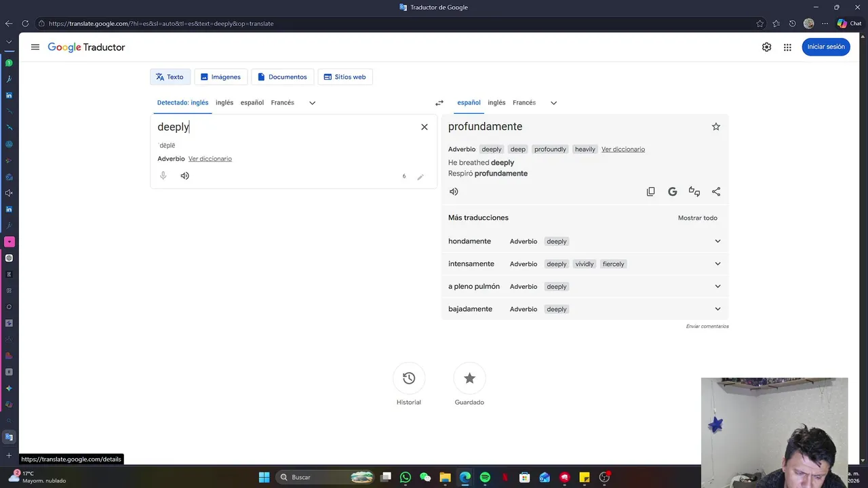Viewport: 868px width, 488px height.
Task: Click Mostrar todo translations
Action: (698, 218)
